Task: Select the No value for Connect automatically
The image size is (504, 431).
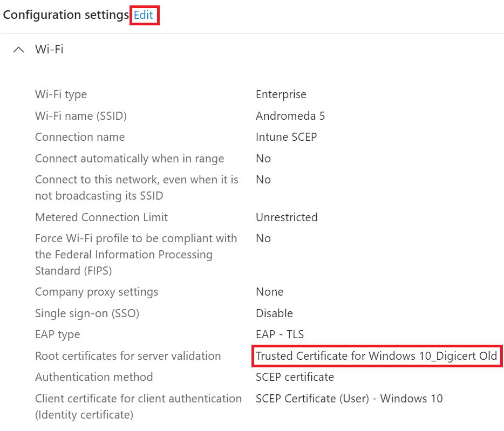Action: 263,159
